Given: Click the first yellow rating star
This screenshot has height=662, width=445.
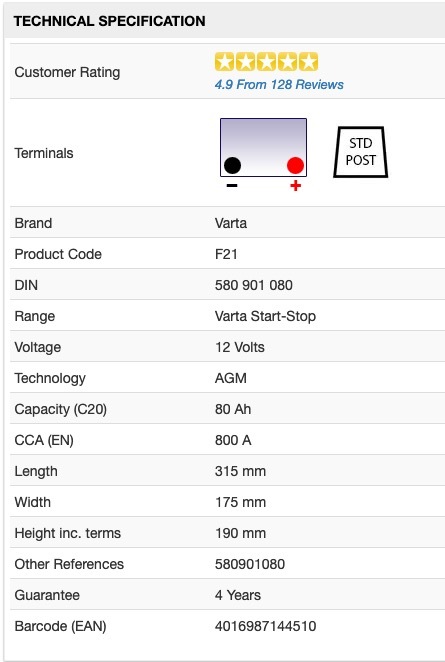Looking at the screenshot, I should click(x=224, y=62).
